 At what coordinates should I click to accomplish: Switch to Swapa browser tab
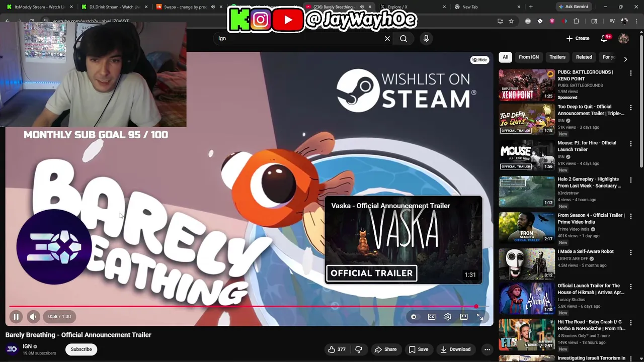pos(188,7)
